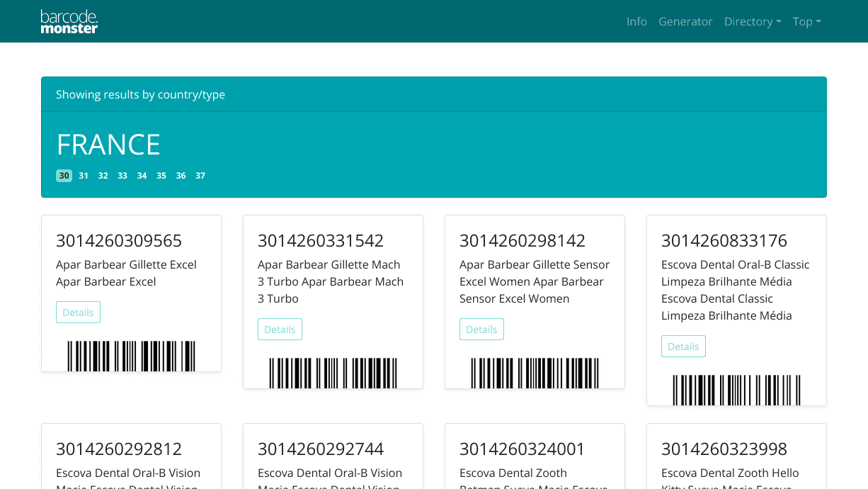Click barcode image of 3014260309565

pyautogui.click(x=131, y=356)
